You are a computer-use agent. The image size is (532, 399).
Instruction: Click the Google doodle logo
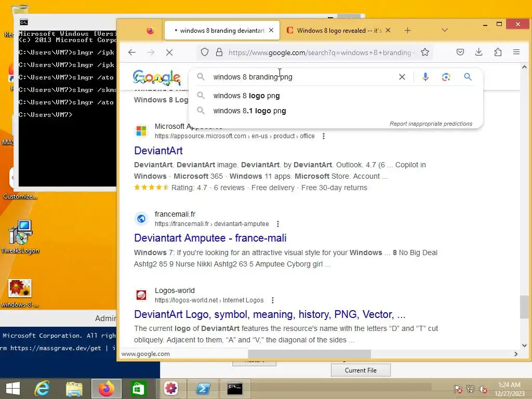point(157,78)
